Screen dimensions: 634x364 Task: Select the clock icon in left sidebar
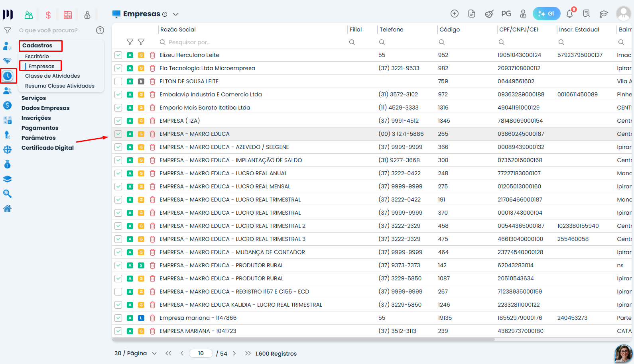coord(8,76)
